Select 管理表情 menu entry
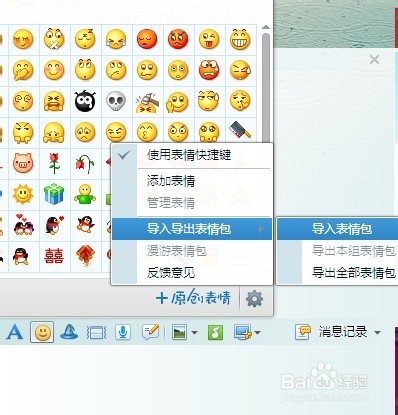The image size is (398, 415). 192,203
